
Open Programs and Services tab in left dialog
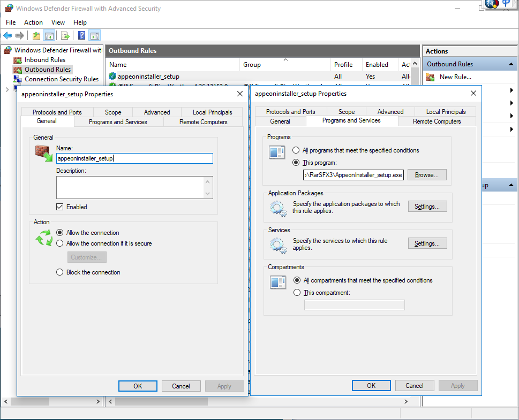click(118, 122)
